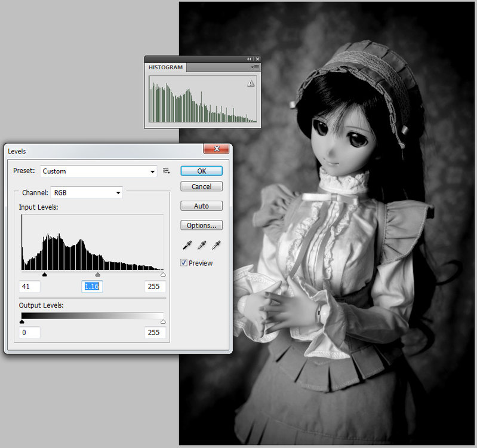Click the output white level slider

click(x=163, y=321)
